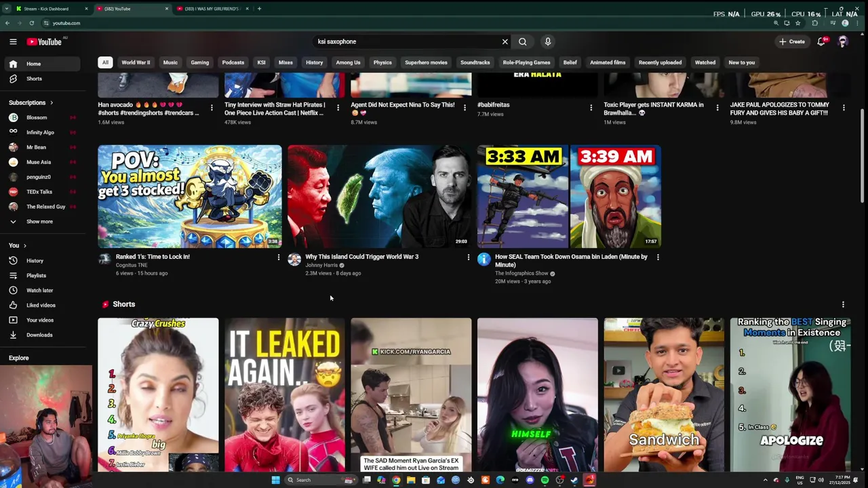The width and height of the screenshot is (868, 488).
Task: Open a new browser tab
Action: pyautogui.click(x=259, y=9)
